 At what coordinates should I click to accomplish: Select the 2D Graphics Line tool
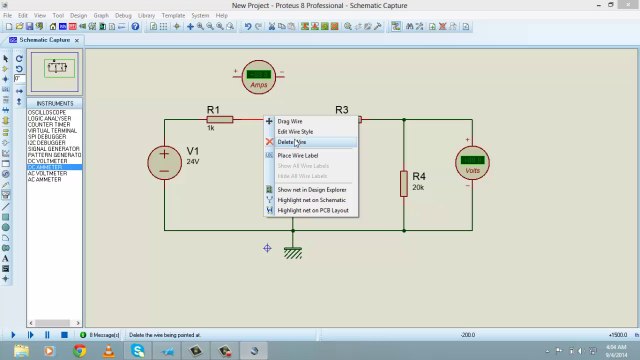(x=6, y=207)
